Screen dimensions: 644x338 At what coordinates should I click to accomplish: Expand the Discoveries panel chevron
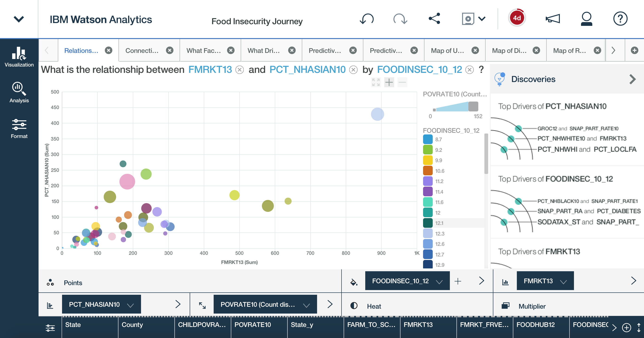click(x=632, y=79)
